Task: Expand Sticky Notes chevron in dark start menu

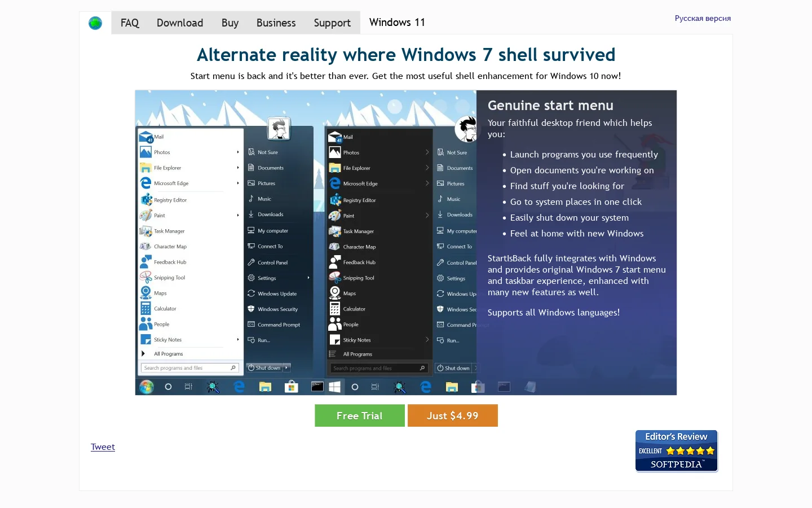Action: click(427, 340)
